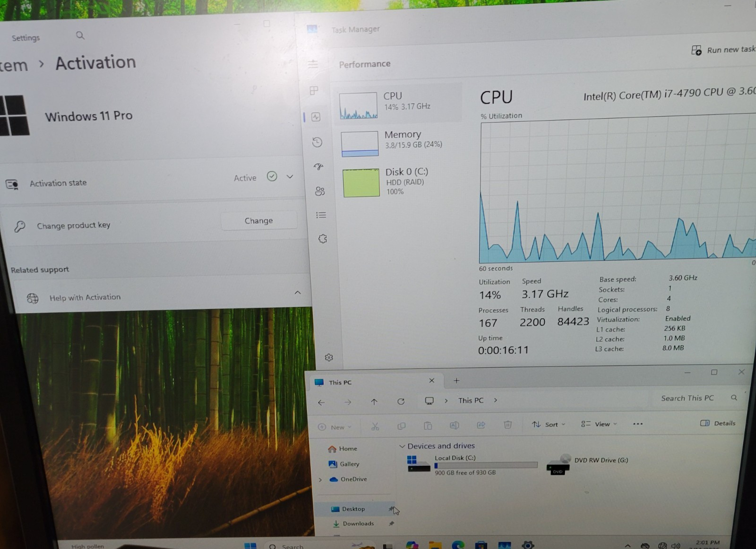
Task: Unpin Downloads from the sidebar
Action: point(391,523)
